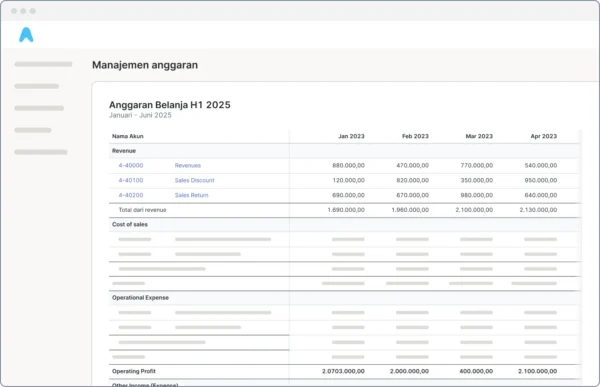Select the Revenue section header row
Screen dimensions: 600x387
click(x=344, y=151)
